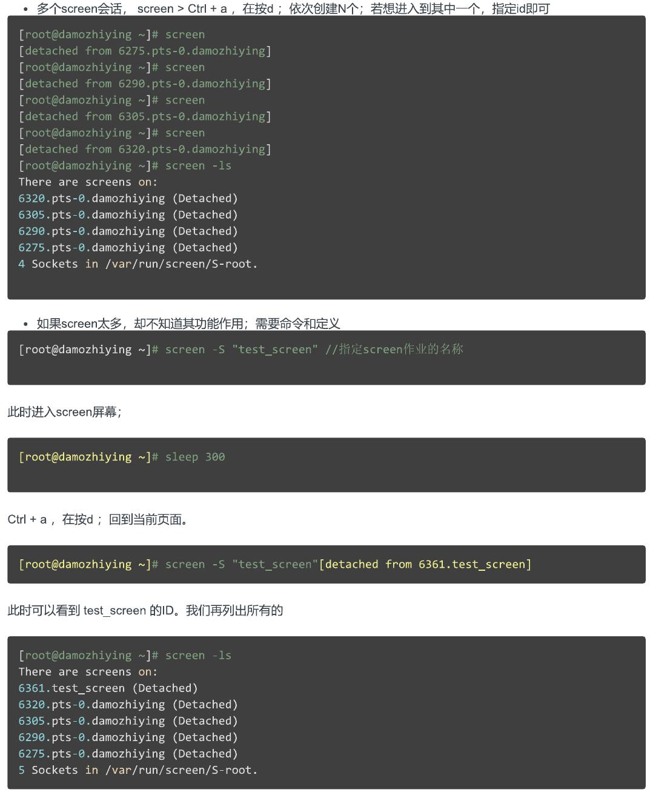Click "detached from 6320.pts-0.damozhiying" output line

pyautogui.click(x=145, y=149)
